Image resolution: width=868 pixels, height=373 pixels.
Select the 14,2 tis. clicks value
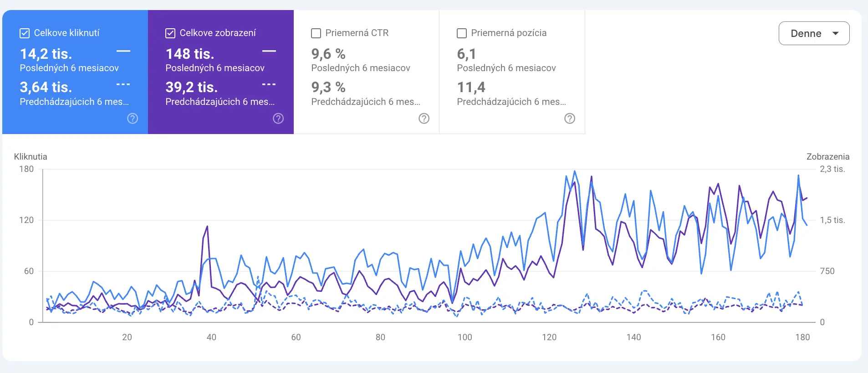46,54
